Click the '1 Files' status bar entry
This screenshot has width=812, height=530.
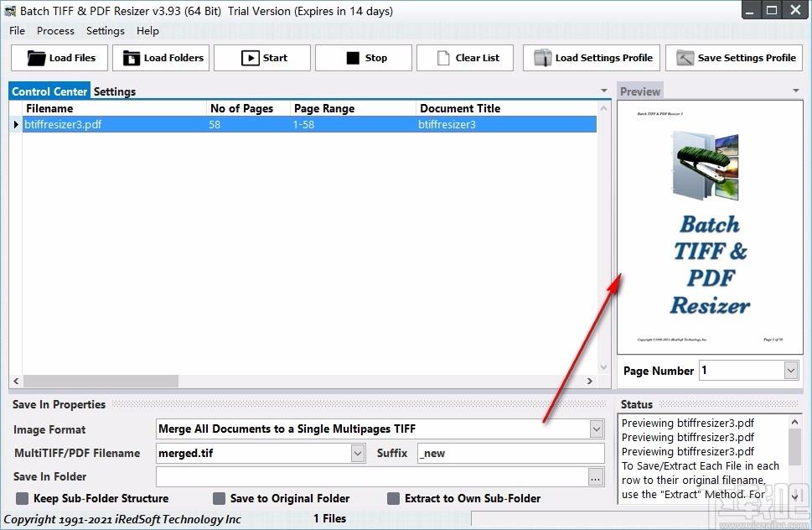(x=330, y=518)
